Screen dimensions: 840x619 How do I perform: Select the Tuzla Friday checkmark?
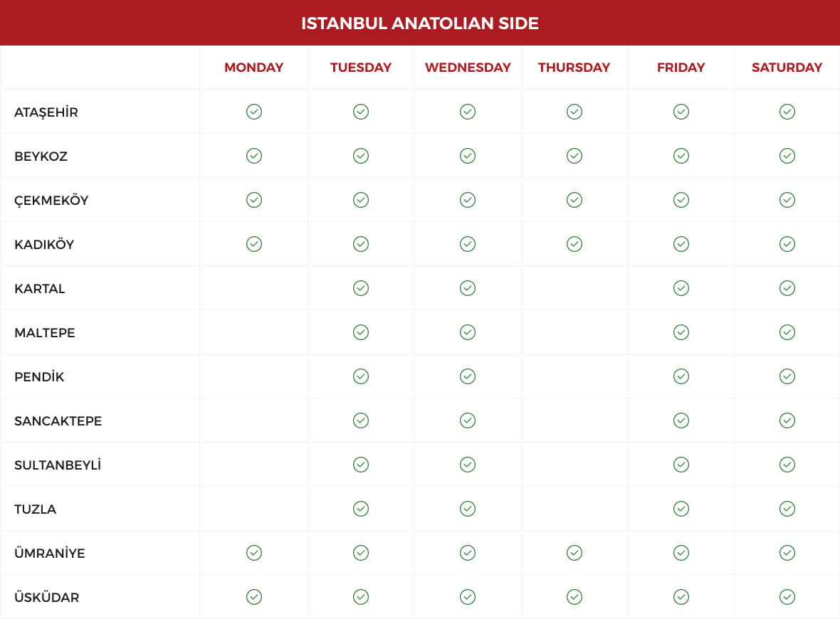point(681,509)
